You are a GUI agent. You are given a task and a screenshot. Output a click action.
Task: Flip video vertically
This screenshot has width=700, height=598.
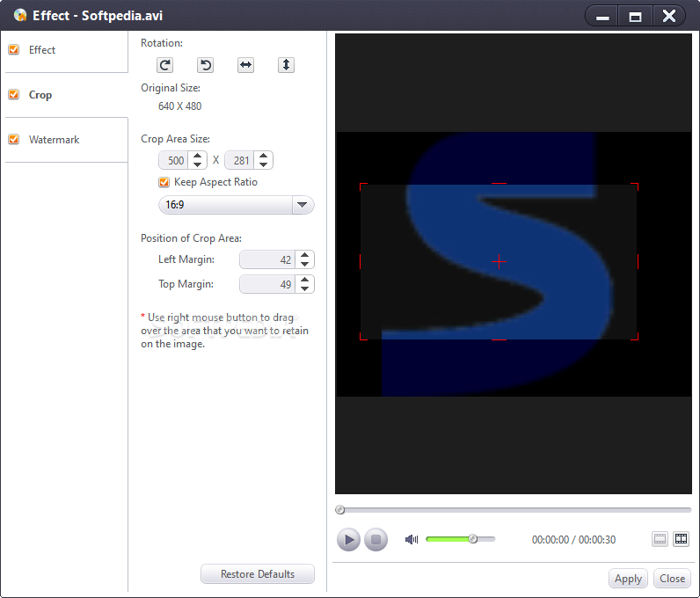coord(286,65)
